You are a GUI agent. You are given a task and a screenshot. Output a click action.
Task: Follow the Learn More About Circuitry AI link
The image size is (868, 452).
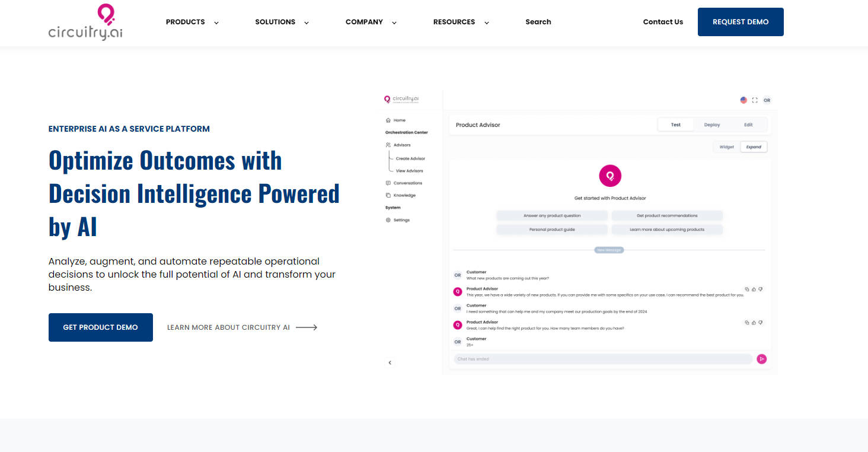coord(242,327)
